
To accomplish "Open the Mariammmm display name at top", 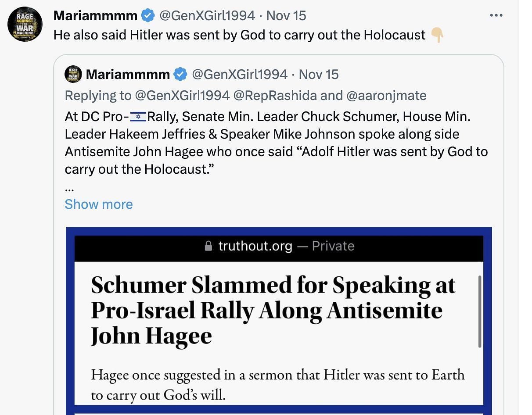I will (95, 16).
